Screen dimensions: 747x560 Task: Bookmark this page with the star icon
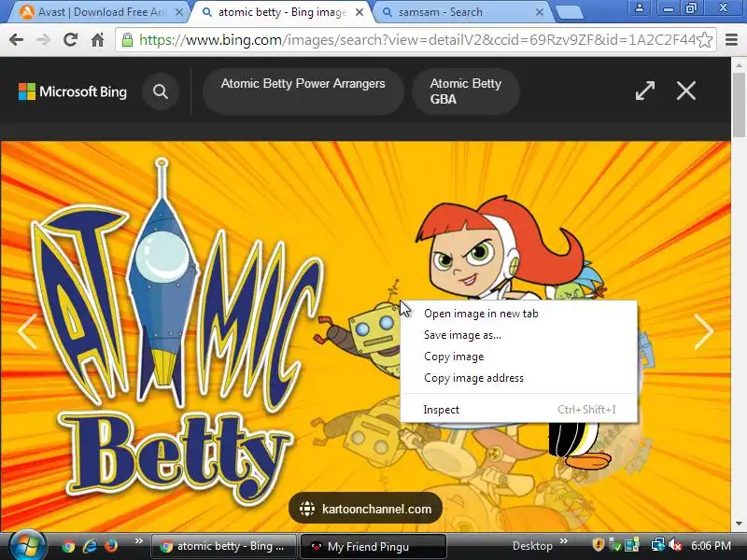pyautogui.click(x=704, y=40)
